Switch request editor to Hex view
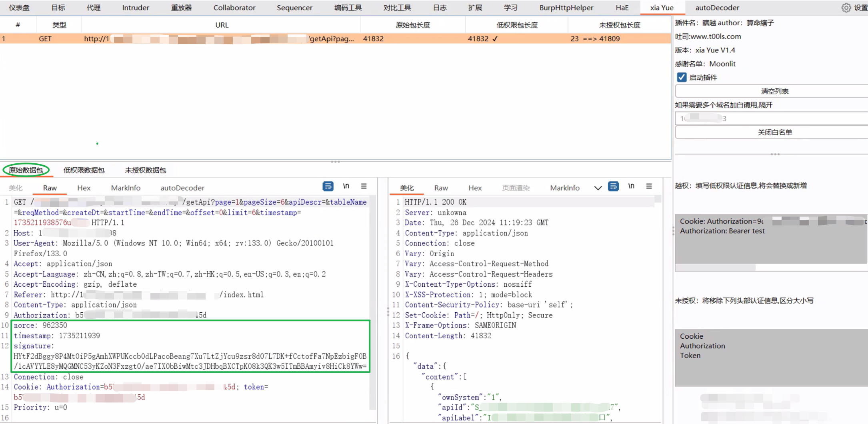Viewport: 868px width, 424px height. pyautogui.click(x=84, y=188)
